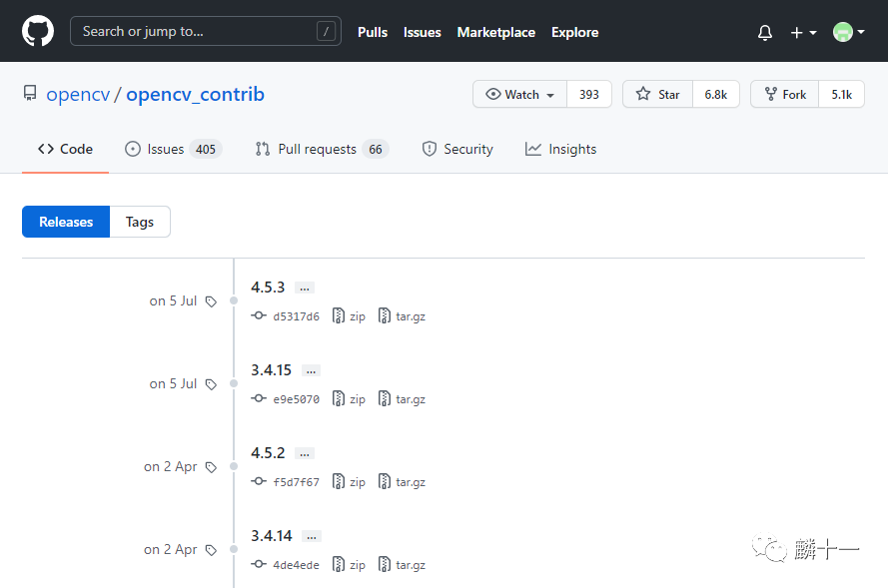Open the notifications bell

point(764,32)
